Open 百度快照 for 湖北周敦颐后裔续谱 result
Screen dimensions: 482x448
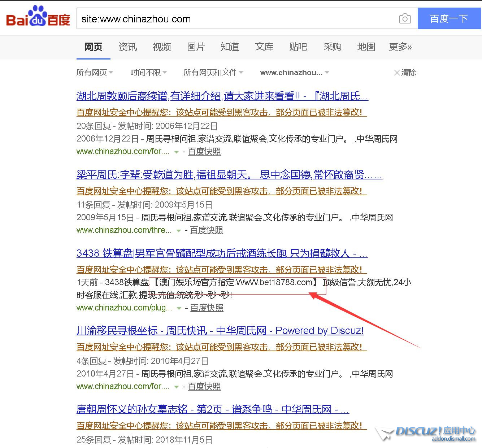(x=204, y=152)
